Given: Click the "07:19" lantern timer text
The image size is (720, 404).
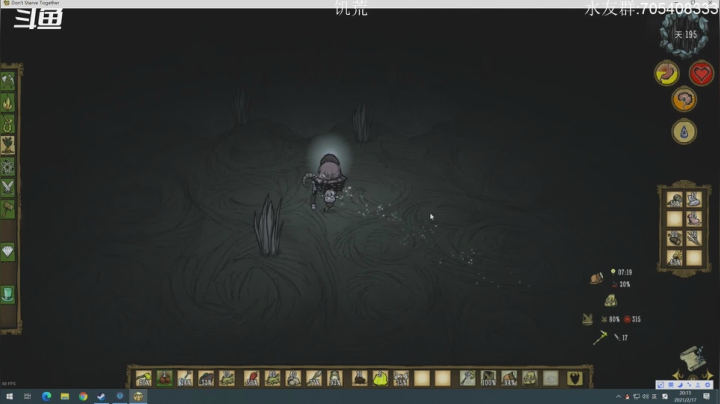Looking at the screenshot, I should (624, 272).
